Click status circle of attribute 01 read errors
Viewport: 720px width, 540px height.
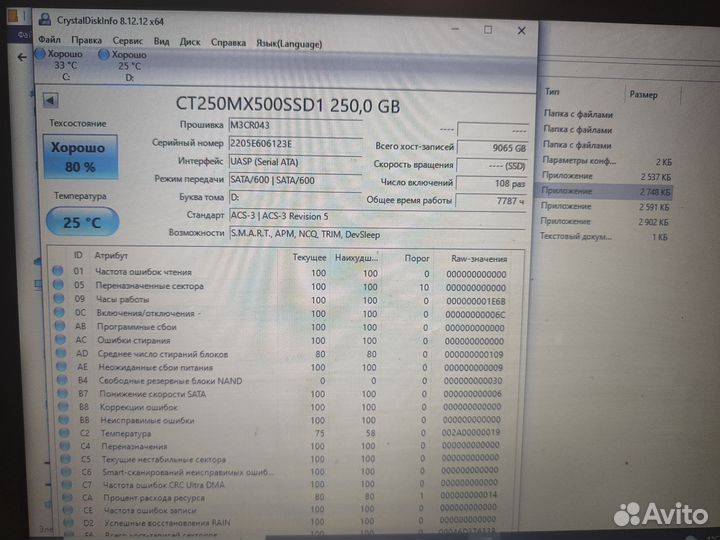pyautogui.click(x=57, y=271)
